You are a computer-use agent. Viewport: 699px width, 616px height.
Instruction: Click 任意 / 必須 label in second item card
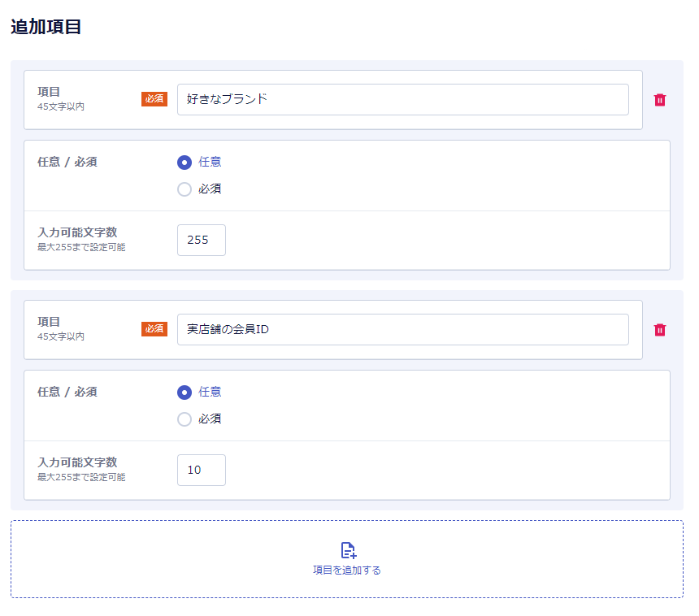(x=67, y=392)
